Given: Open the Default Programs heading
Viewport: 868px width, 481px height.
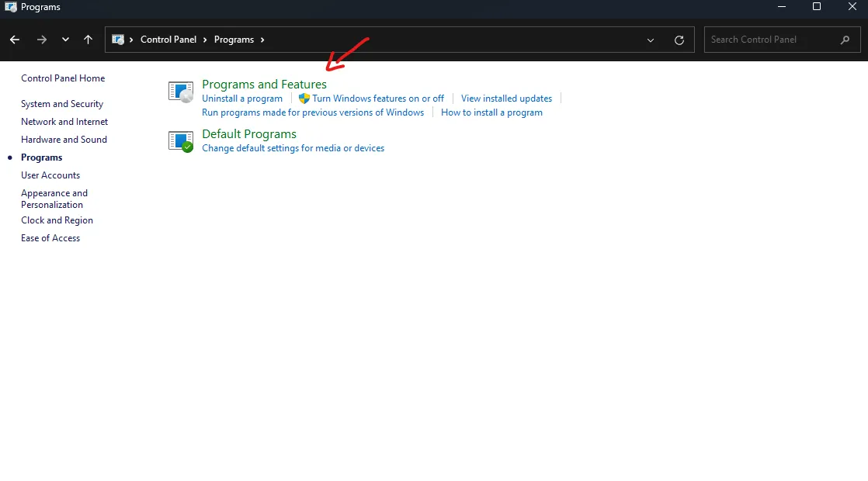Looking at the screenshot, I should click(249, 133).
